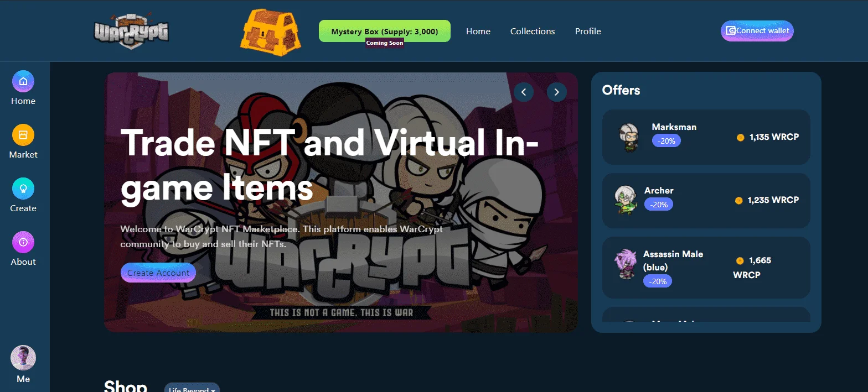Click the 1,235 WRCP price
The height and width of the screenshot is (392, 868).
click(773, 200)
